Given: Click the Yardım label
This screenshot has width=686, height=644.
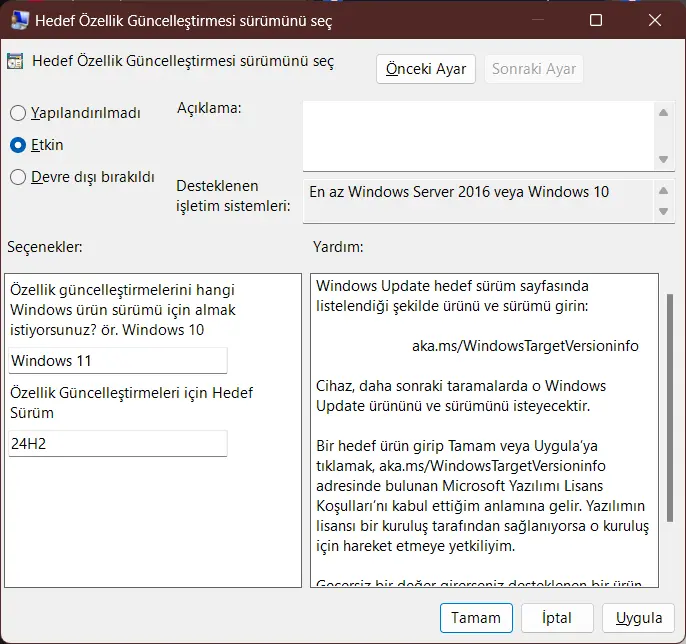Looking at the screenshot, I should pyautogui.click(x=338, y=247).
